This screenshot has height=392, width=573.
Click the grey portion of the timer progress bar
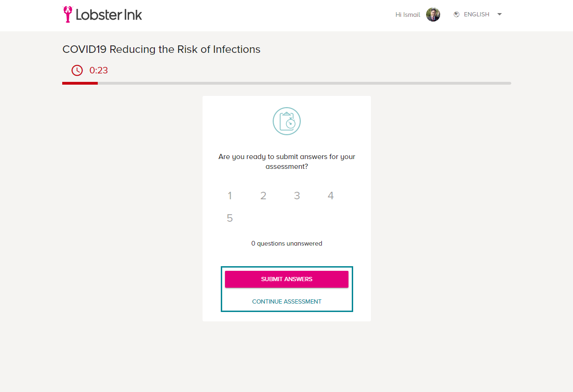click(x=305, y=83)
